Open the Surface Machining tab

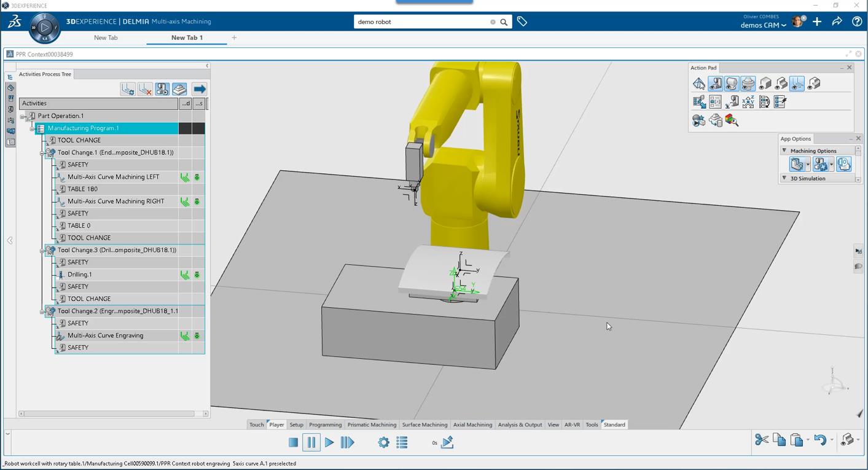click(x=424, y=425)
